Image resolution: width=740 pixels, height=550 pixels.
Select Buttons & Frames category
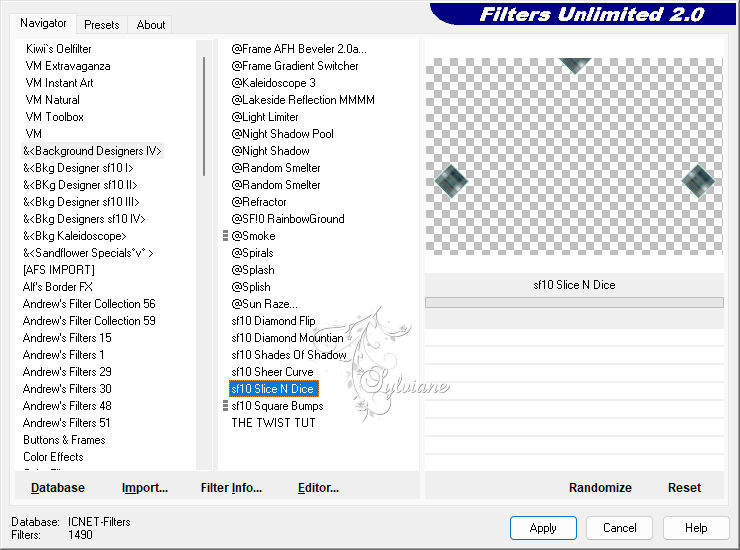(x=64, y=440)
